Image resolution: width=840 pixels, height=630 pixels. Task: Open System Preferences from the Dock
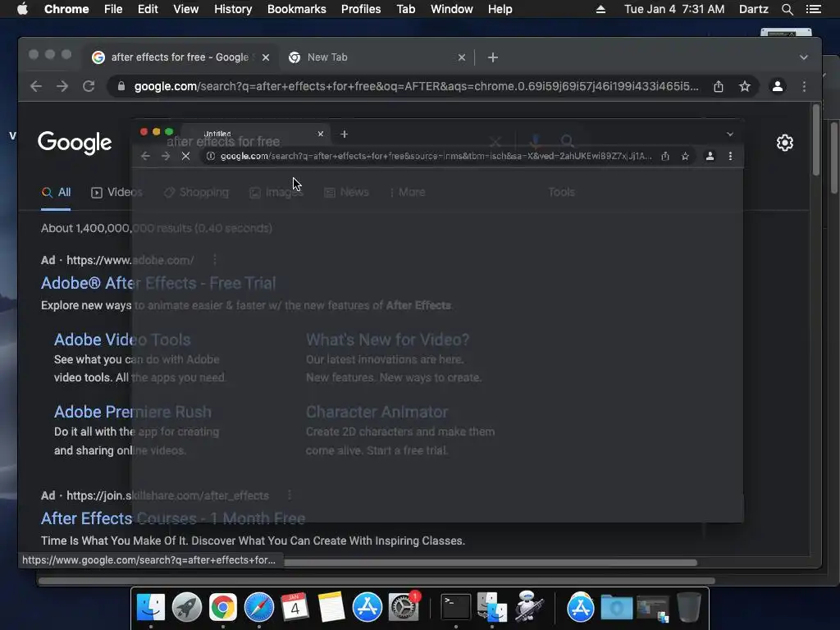point(404,607)
